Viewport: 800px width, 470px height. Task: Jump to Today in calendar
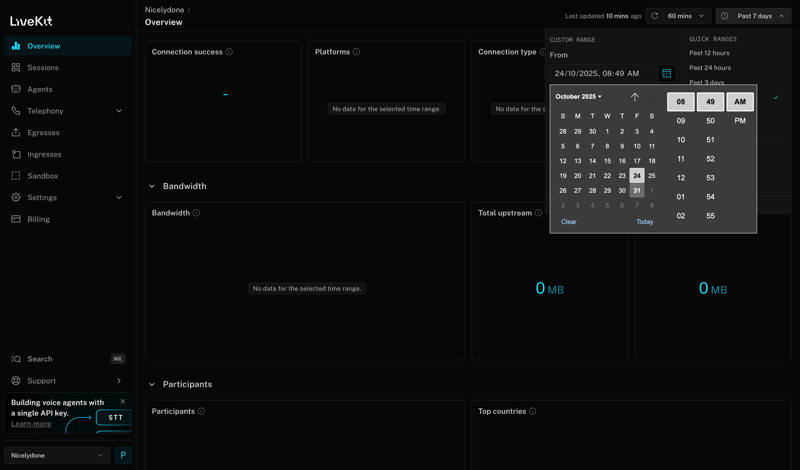(x=644, y=221)
